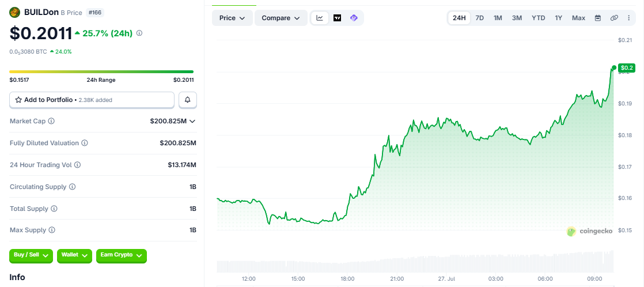
Task: Select the 3M time range
Action: (517, 18)
